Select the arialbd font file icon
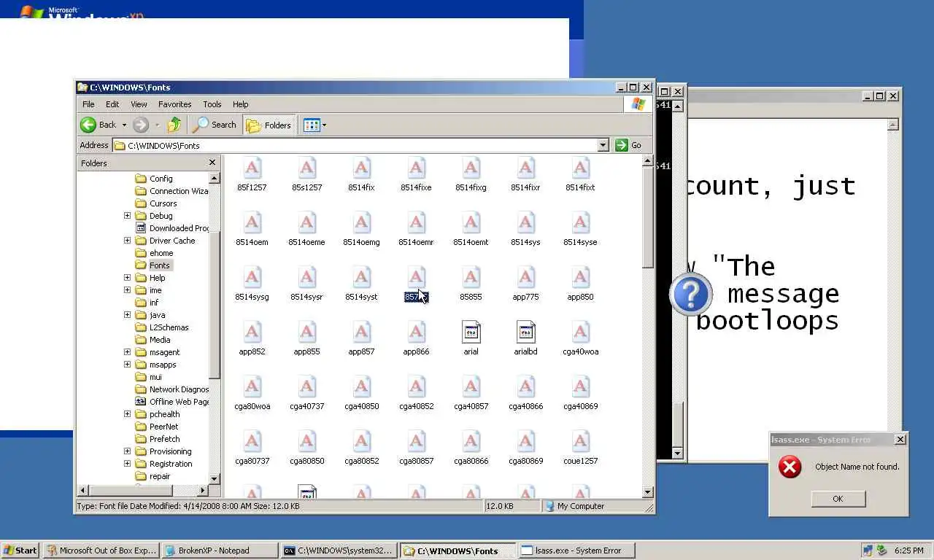Viewport: 934px width, 560px height. pos(525,338)
